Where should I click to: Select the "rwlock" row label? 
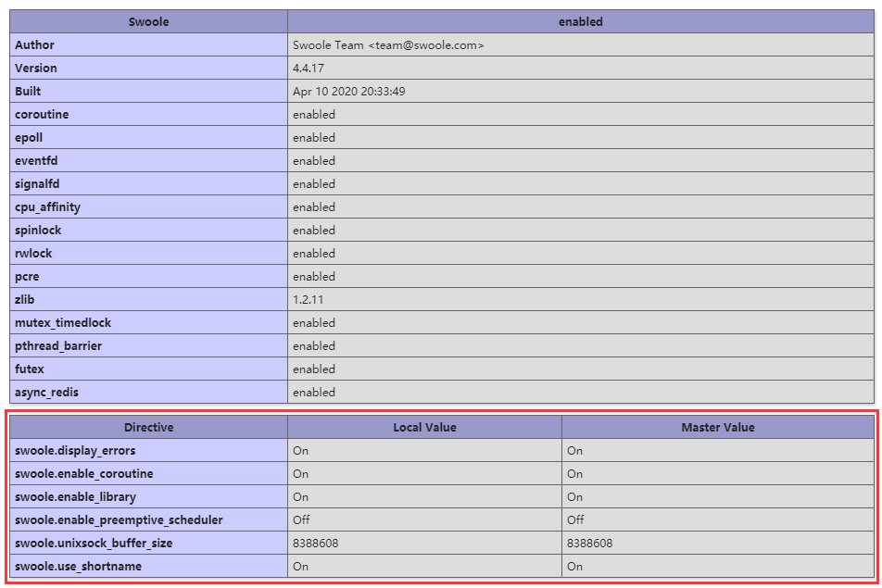(33, 253)
